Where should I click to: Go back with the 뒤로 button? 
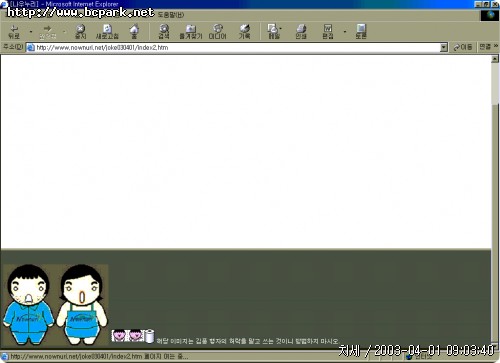14,32
